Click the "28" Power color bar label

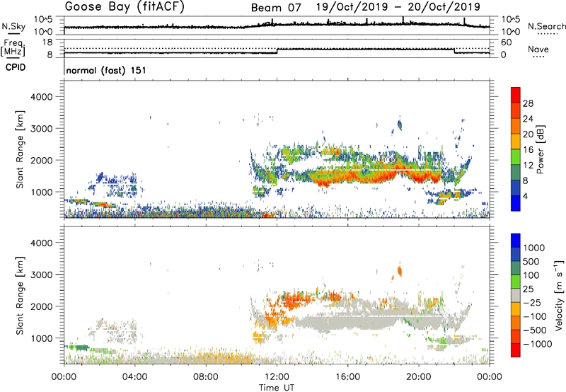[x=528, y=103]
